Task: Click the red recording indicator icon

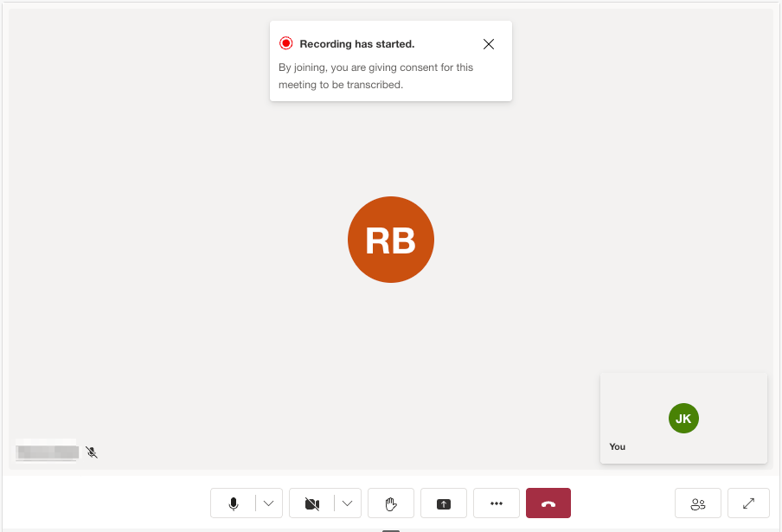Action: click(285, 43)
